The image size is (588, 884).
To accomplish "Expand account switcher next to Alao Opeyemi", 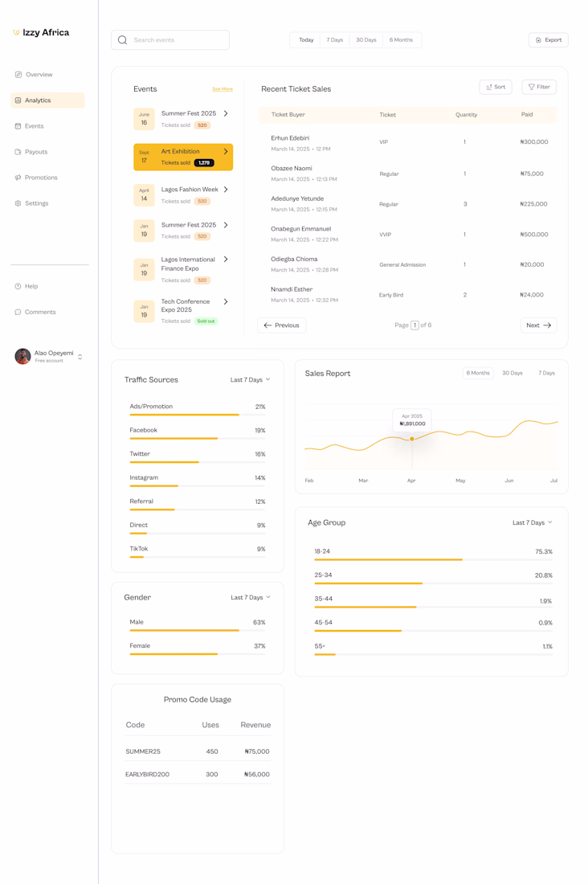I will [80, 356].
